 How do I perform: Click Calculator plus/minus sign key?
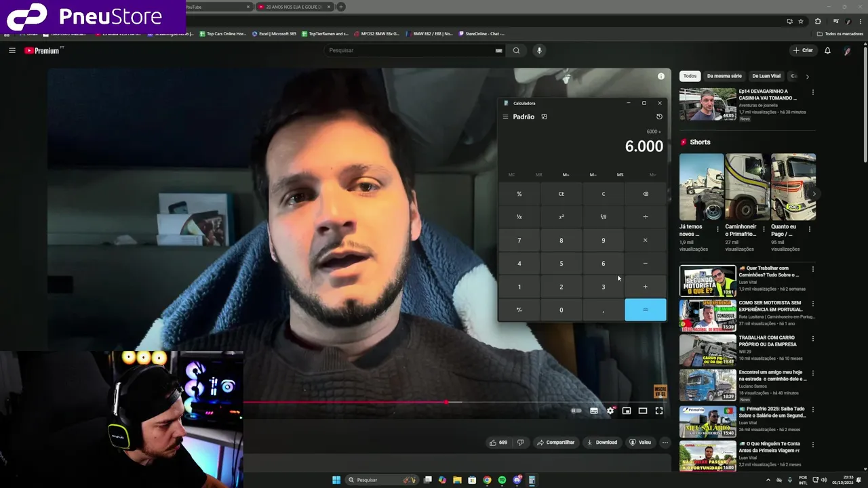pyautogui.click(x=519, y=310)
